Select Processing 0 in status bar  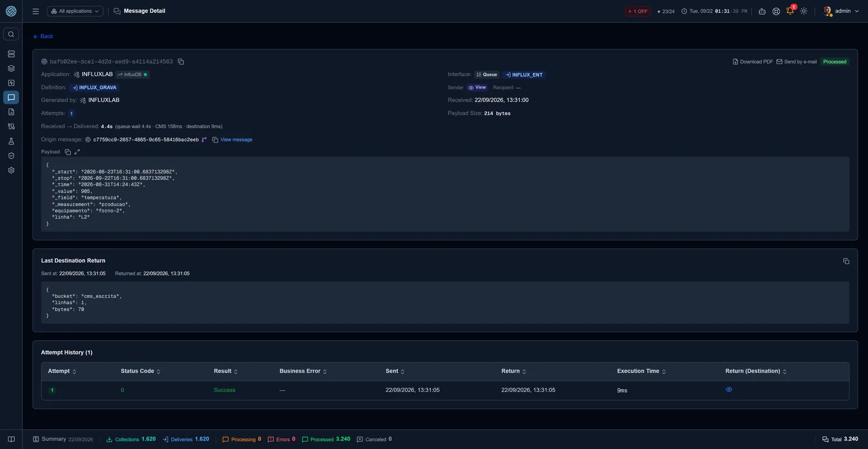(x=242, y=439)
